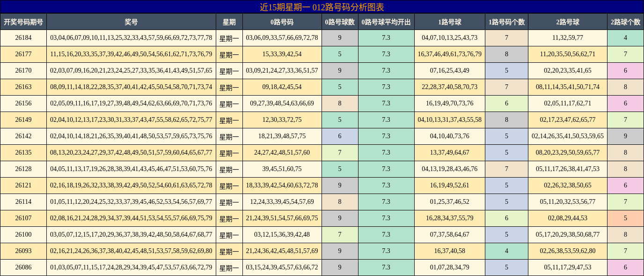Select issue number 26107
Image resolution: width=644 pixels, height=276 pixels.
click(23, 218)
